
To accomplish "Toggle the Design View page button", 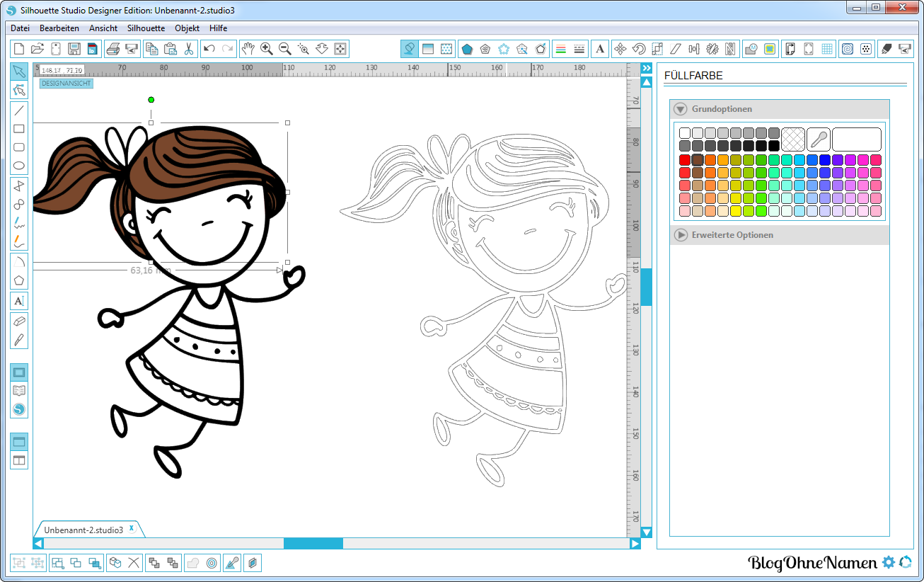I will point(19,372).
